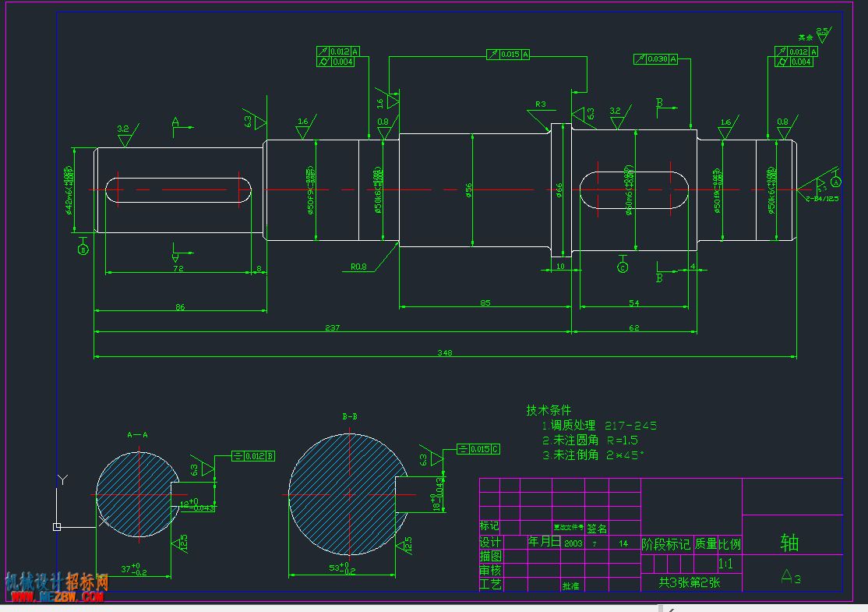This screenshot has width=868, height=612.
Task: Select the R3 fillet leader label
Action: coord(540,104)
